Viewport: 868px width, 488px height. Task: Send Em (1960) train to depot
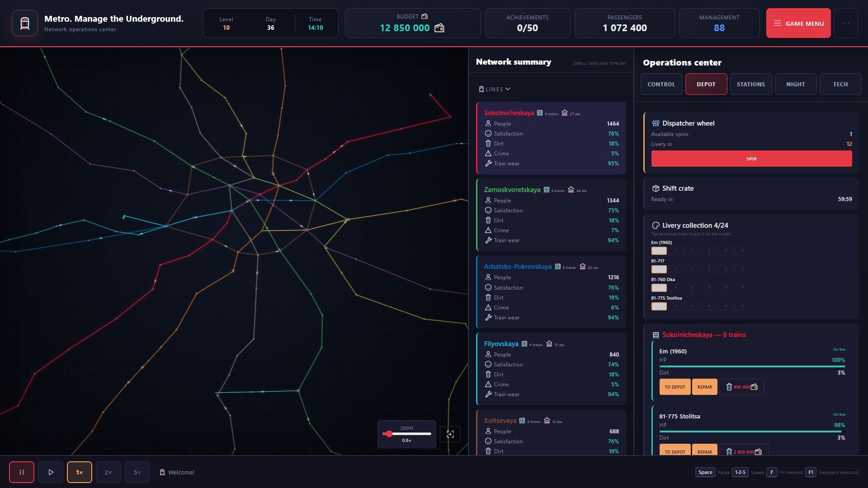pos(675,387)
